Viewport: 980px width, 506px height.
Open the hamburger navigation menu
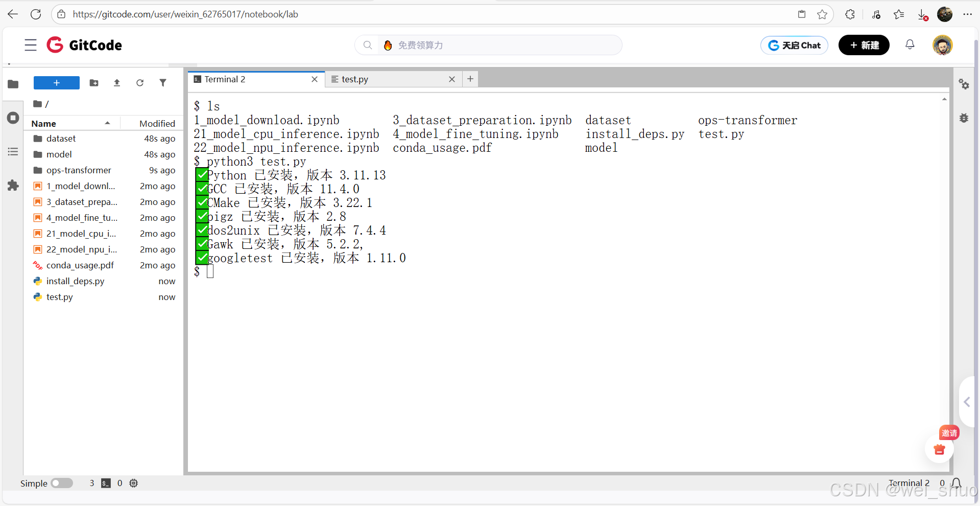30,45
